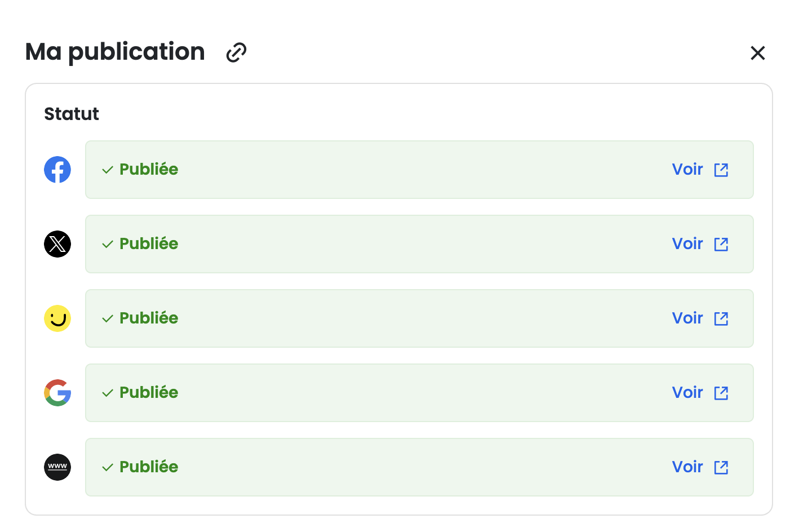790x532 pixels.
Task: Click the Publiée status for Facebook
Action: coord(148,170)
